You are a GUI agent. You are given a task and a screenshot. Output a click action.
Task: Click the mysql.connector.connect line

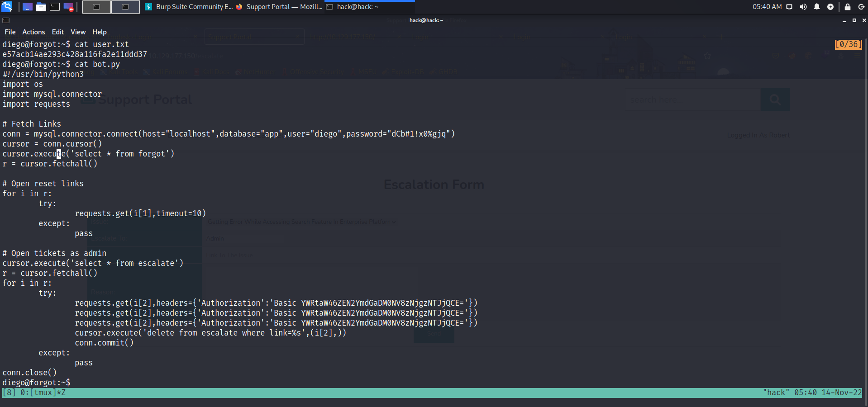coord(229,134)
